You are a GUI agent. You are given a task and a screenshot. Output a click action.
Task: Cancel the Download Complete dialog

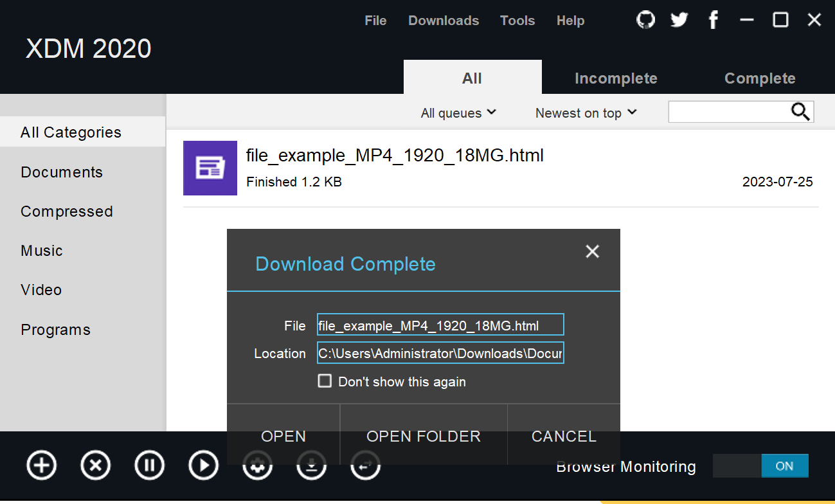tap(563, 436)
